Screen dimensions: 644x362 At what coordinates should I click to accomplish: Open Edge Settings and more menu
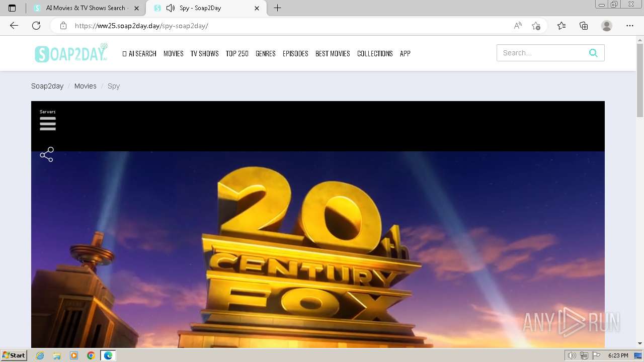pyautogui.click(x=630, y=26)
